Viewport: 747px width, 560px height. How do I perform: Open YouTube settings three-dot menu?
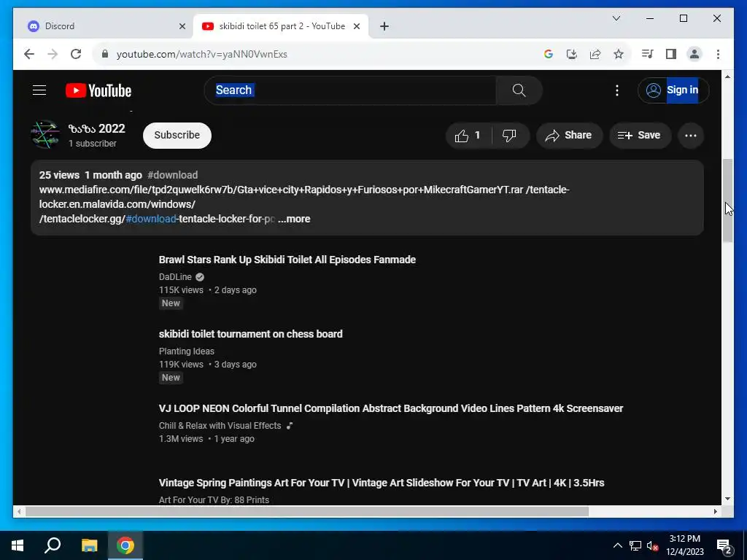click(617, 90)
